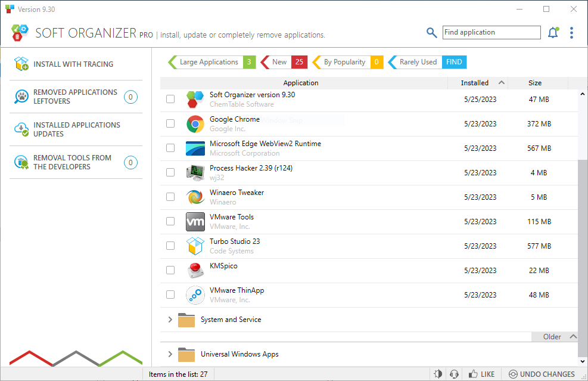588x381 pixels.
Task: Check the VMware ThinApp checkbox
Action: (x=170, y=295)
